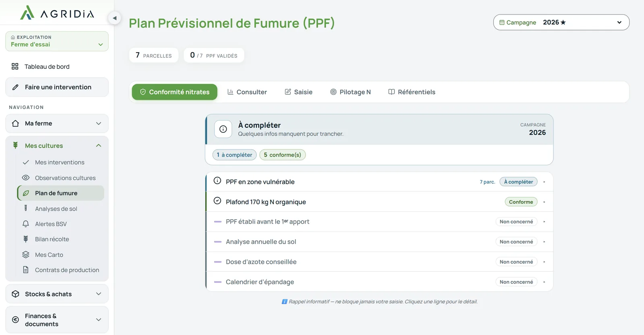The height and width of the screenshot is (335, 644).
Task: Open the Dose d'azote conseillée row
Action: (x=380, y=262)
